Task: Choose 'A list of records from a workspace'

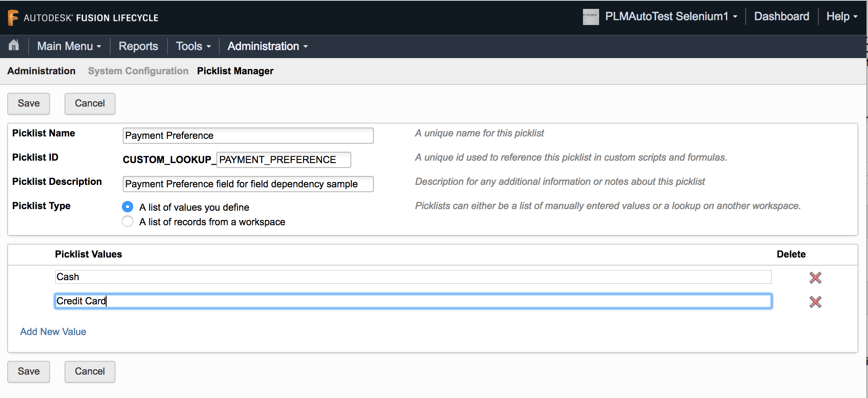Action: pyautogui.click(x=127, y=221)
